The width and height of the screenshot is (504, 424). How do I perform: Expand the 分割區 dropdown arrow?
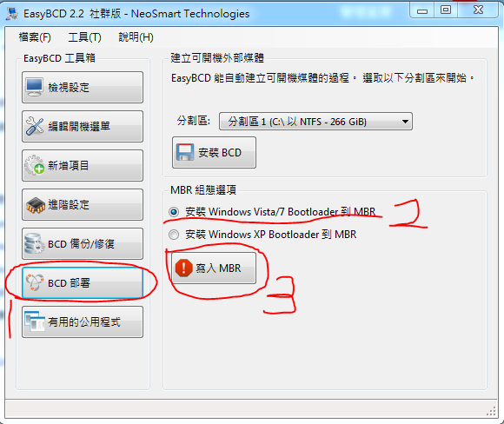[405, 122]
